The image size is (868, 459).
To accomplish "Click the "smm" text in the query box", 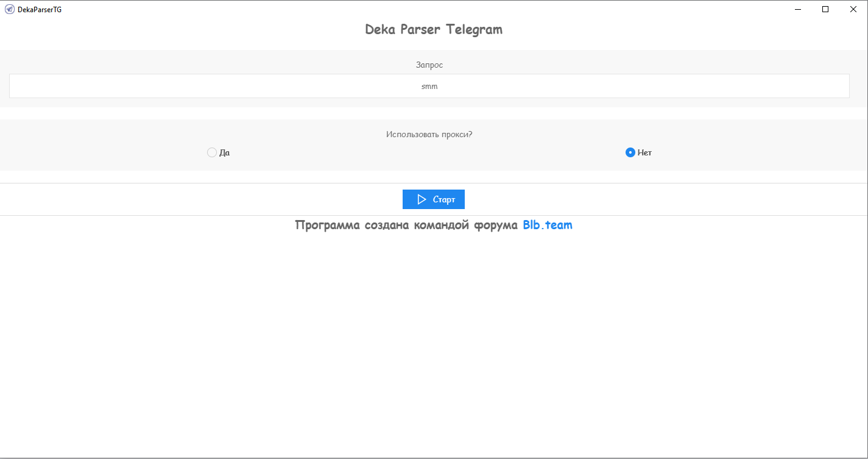I will [429, 87].
